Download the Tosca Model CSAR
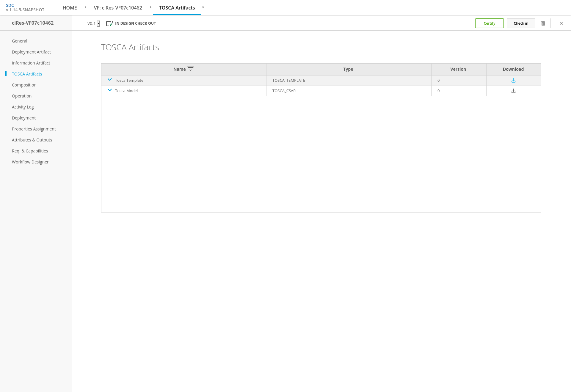Image resolution: width=571 pixels, height=392 pixels. pyautogui.click(x=513, y=91)
